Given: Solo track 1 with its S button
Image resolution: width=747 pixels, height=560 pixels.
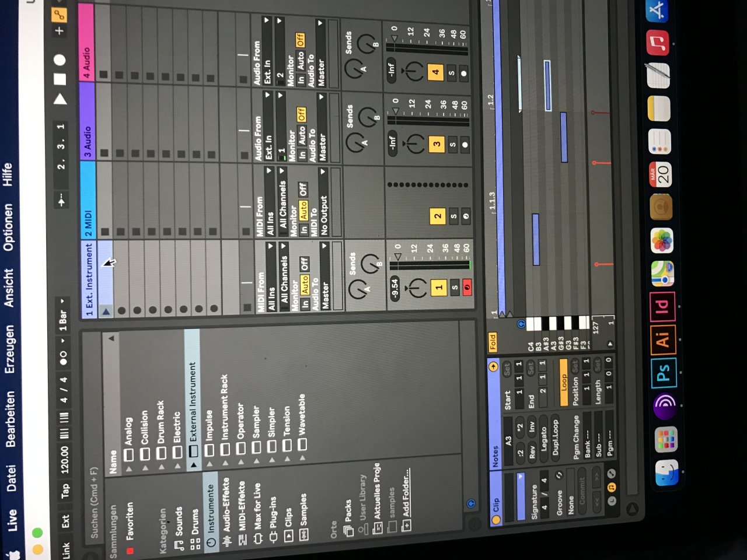Looking at the screenshot, I should [x=455, y=286].
